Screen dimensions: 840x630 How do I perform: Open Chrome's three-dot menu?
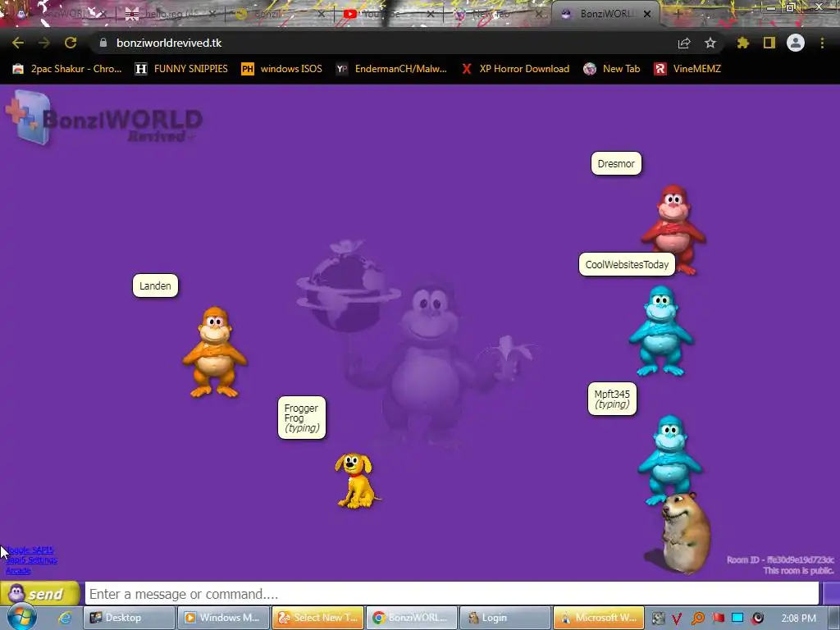822,43
